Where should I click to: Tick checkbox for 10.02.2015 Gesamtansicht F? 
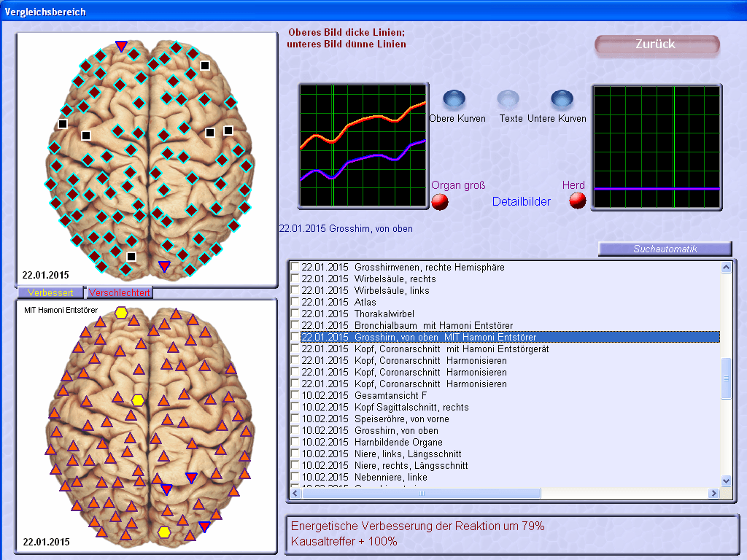click(x=295, y=395)
